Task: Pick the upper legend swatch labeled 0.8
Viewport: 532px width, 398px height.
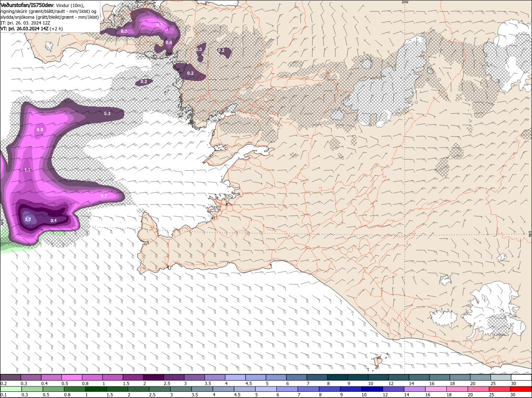Action: click(92, 377)
